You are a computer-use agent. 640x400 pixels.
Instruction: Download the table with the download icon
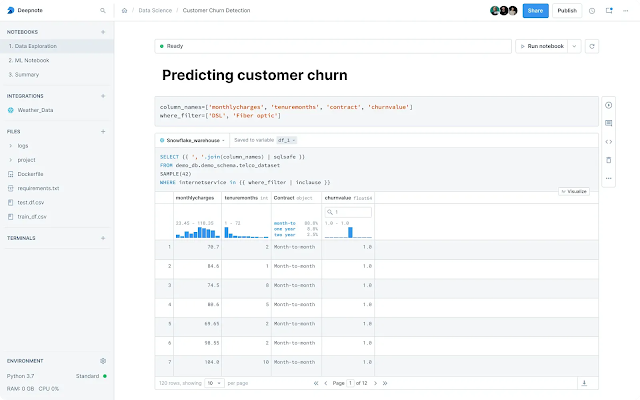(583, 382)
